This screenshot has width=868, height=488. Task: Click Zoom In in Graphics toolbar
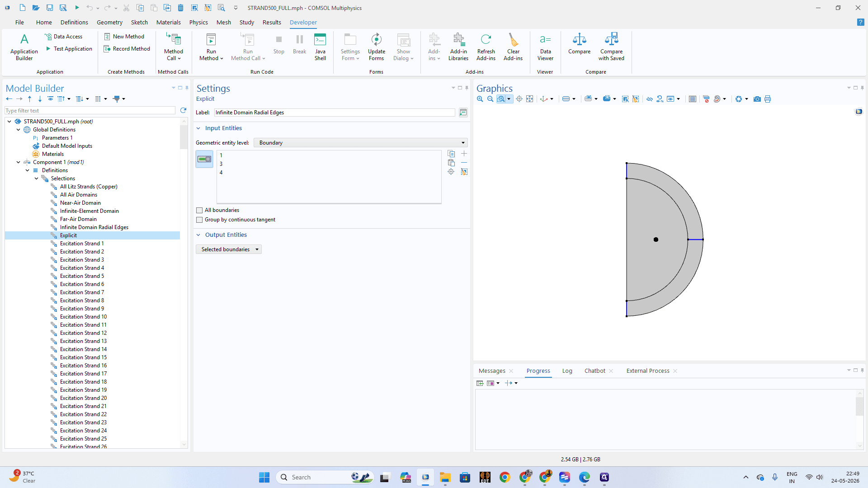[480, 99]
